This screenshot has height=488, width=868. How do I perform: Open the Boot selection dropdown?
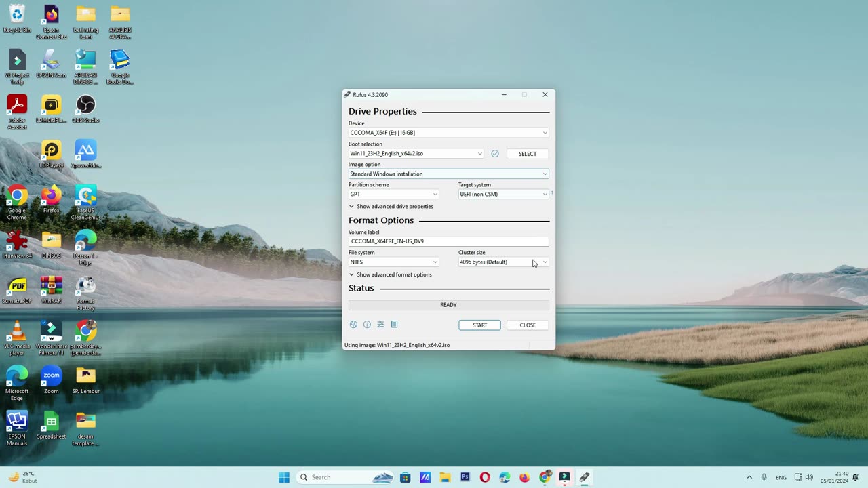coord(416,154)
